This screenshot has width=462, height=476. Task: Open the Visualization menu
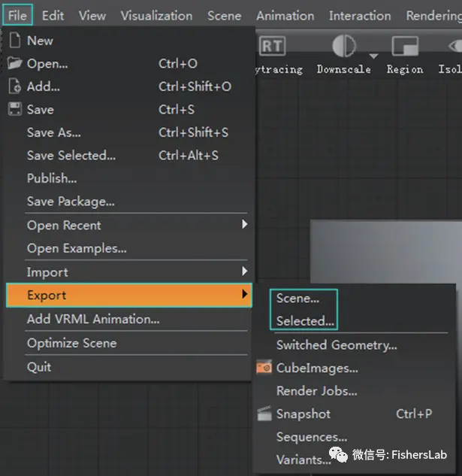(x=156, y=16)
